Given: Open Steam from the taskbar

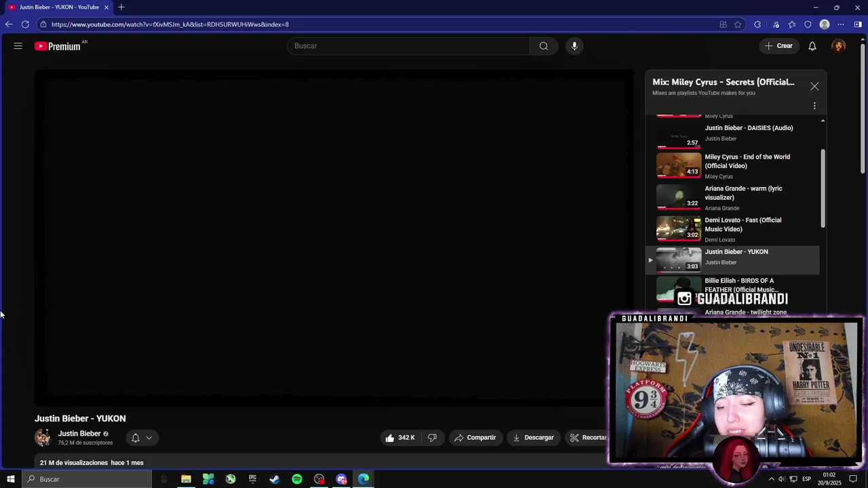Looking at the screenshot, I should [275, 479].
